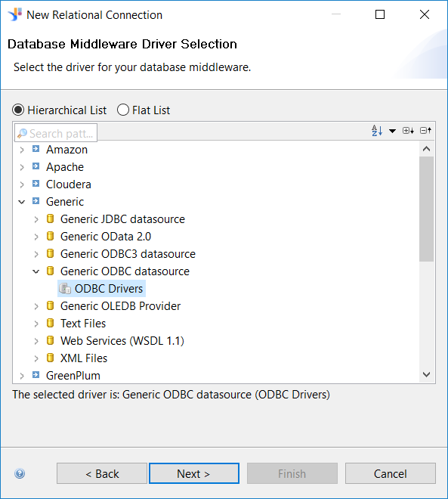Click the Generic OData 2.0 database icon

50,236
